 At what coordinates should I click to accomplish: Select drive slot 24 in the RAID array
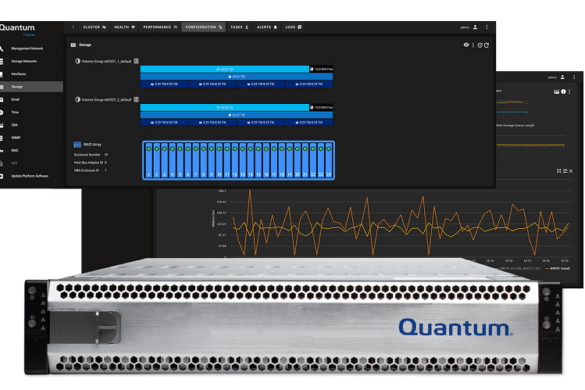329,160
